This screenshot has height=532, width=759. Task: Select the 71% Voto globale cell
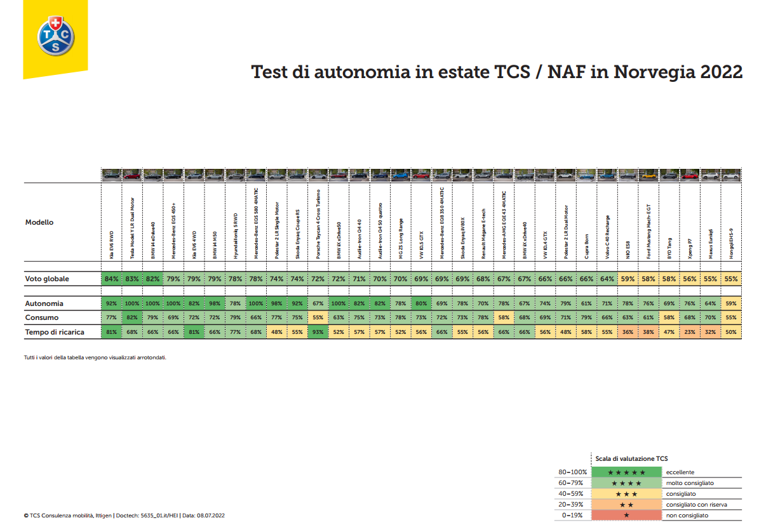[x=359, y=279]
